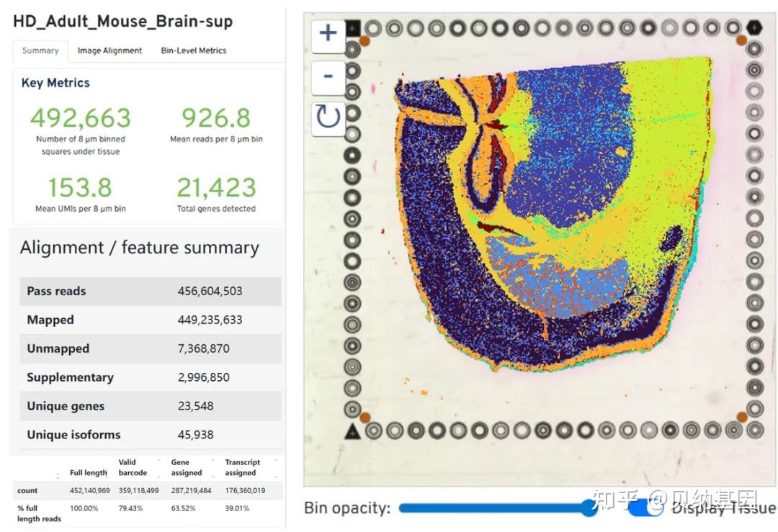Sort the table by Valid barcode column

(133, 468)
